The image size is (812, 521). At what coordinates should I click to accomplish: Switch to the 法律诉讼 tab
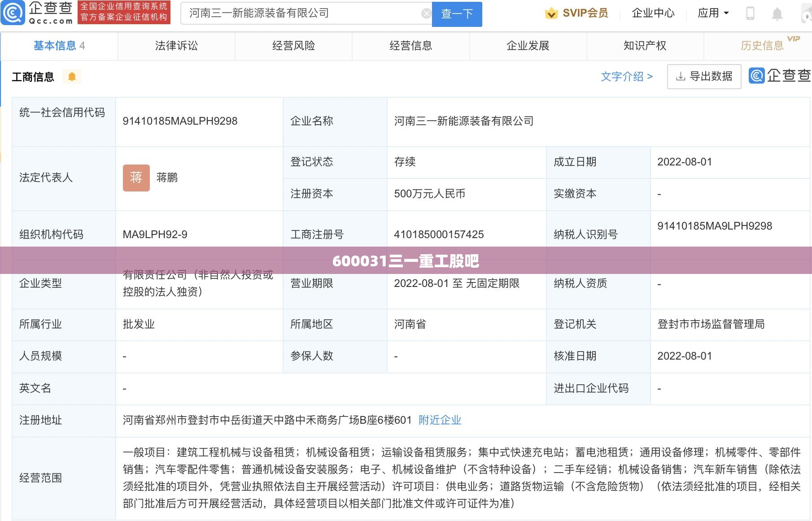[176, 46]
